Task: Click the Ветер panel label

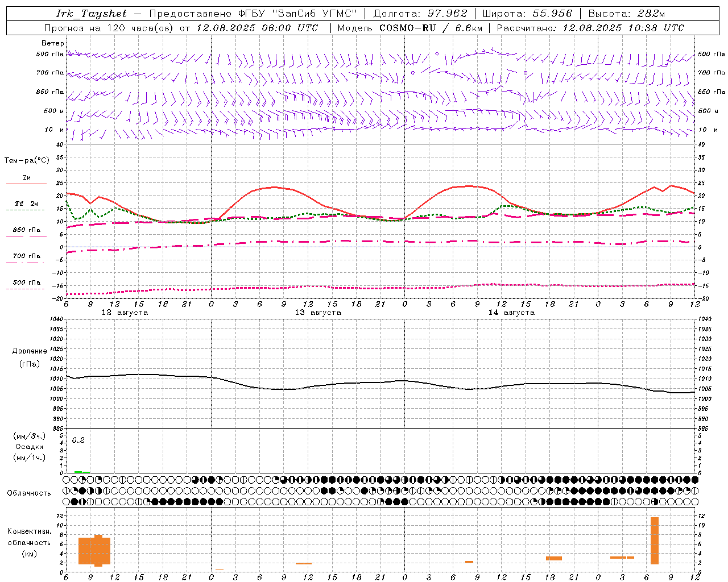Action: 53,43
